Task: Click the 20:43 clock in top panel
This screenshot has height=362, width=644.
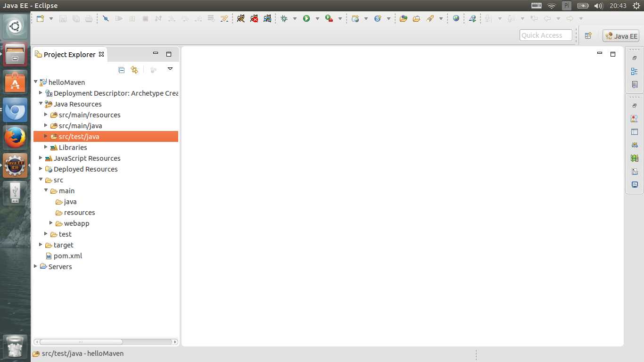Action: click(618, 6)
